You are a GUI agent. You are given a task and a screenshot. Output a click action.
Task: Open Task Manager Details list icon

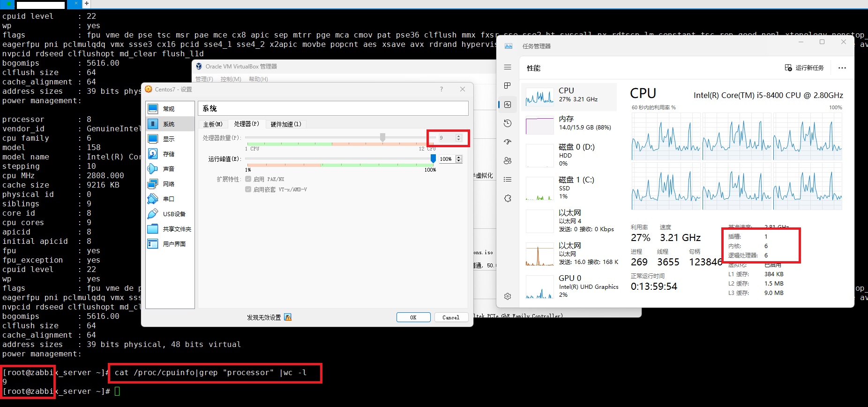click(508, 180)
